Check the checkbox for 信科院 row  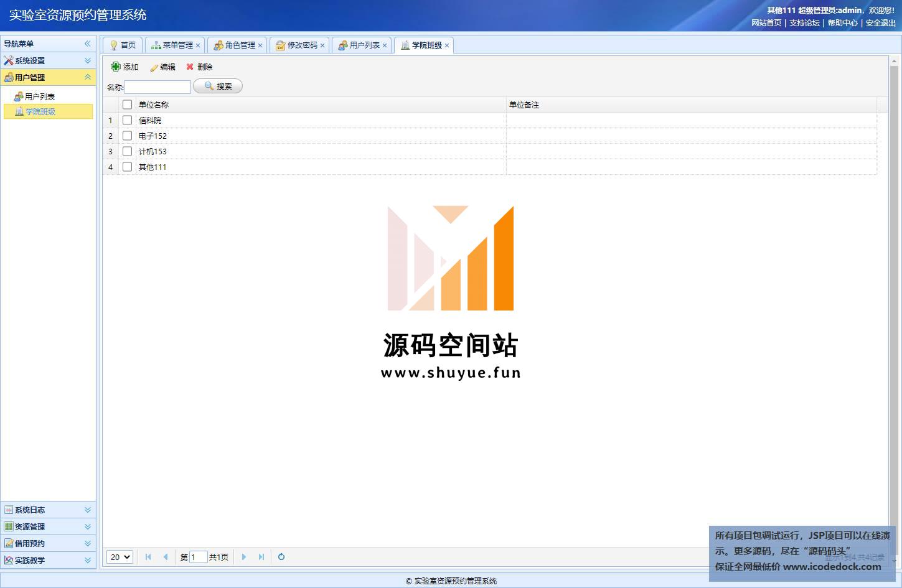coord(128,120)
